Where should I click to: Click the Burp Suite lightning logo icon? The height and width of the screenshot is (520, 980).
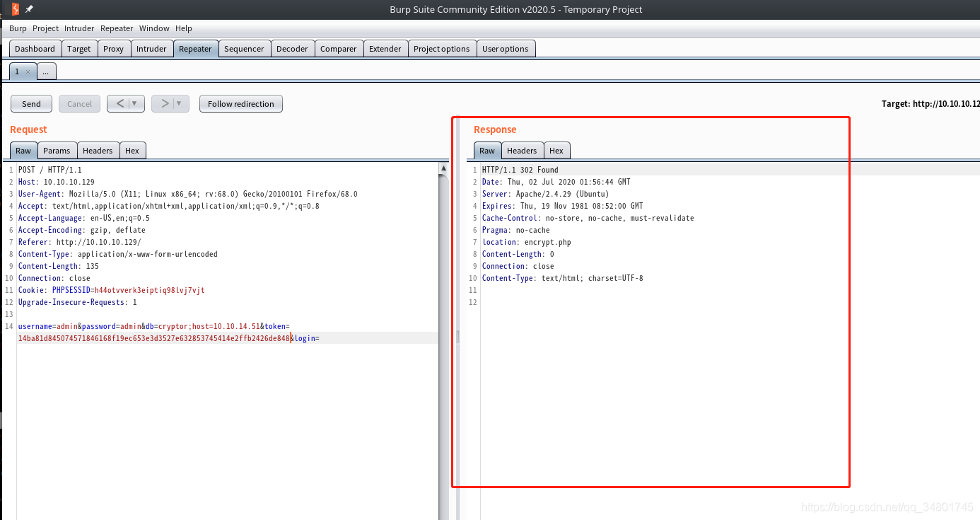pyautogui.click(x=16, y=9)
